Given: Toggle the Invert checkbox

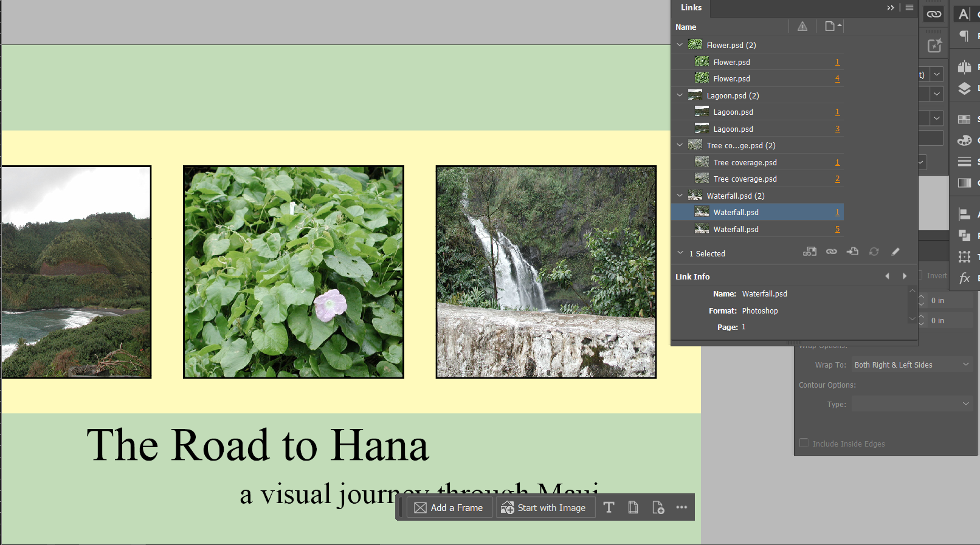Looking at the screenshot, I should 920,275.
